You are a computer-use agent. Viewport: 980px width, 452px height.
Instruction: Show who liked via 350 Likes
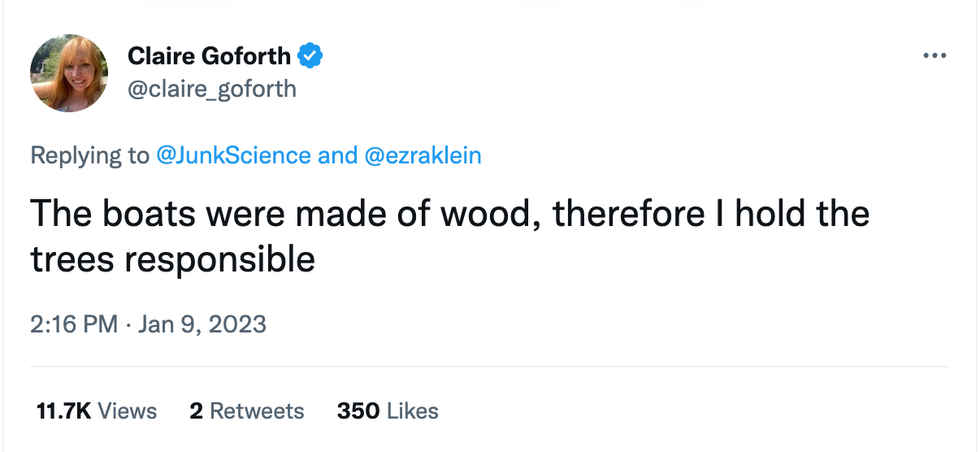387,411
